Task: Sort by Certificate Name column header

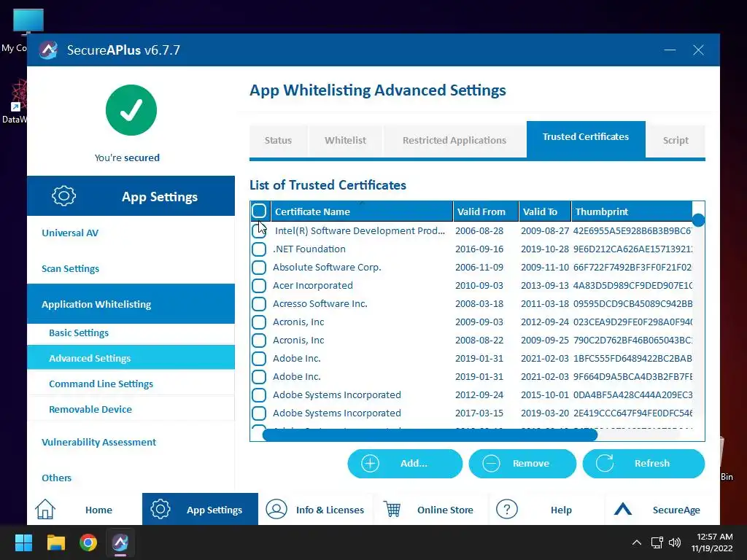Action: point(362,211)
